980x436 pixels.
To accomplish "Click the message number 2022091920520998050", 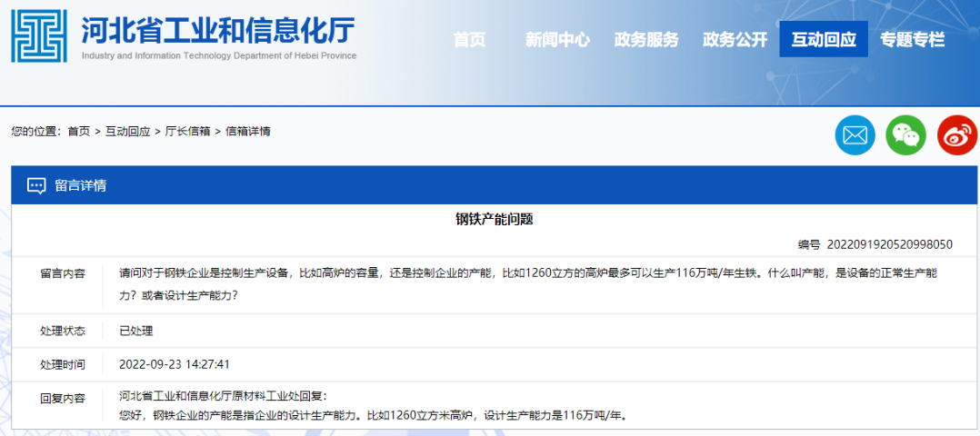I will (889, 244).
